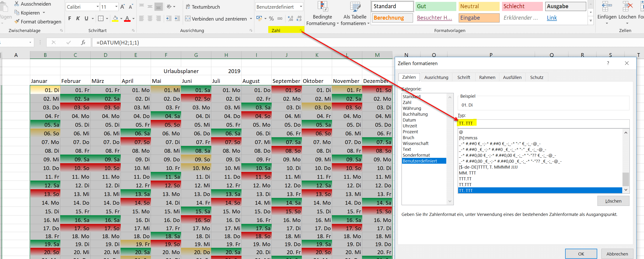The width and height of the screenshot is (644, 259).
Task: Click the Ausschneiden scissors icon
Action: tap(17, 4)
